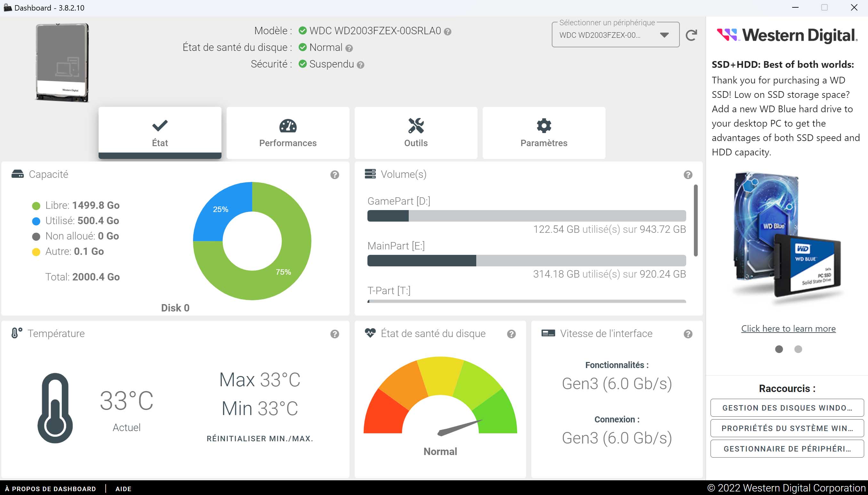Click the dropdown arrow of device selector
Image resolution: width=868 pixels, height=495 pixels.
coord(664,35)
